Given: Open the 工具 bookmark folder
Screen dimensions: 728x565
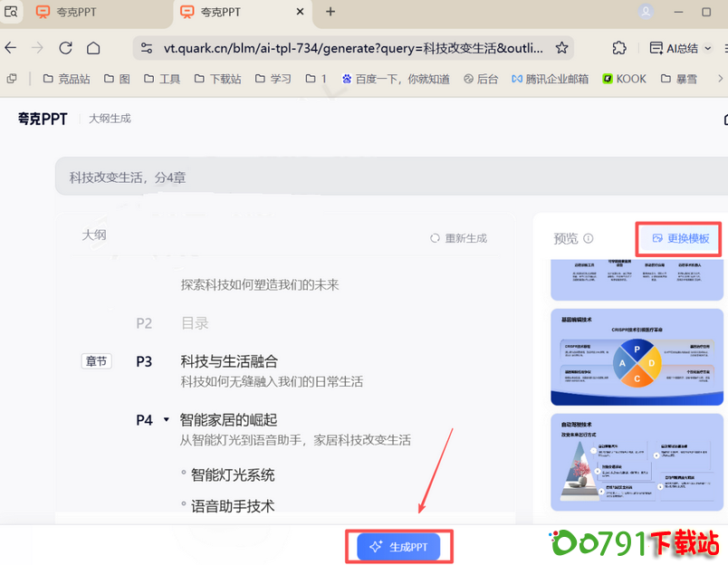Looking at the screenshot, I should tap(161, 79).
